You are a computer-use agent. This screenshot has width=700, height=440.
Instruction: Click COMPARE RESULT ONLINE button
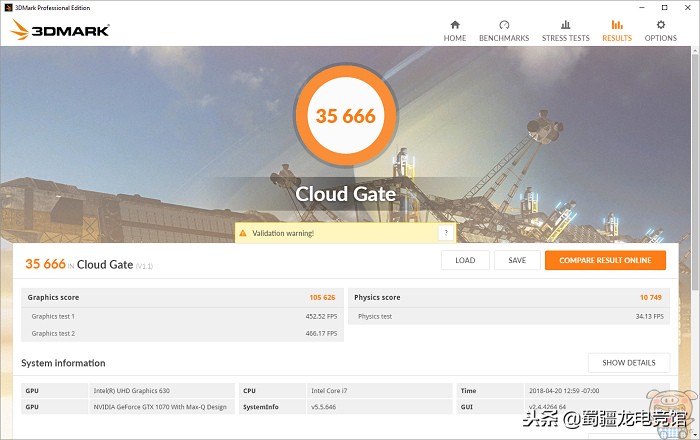point(605,260)
